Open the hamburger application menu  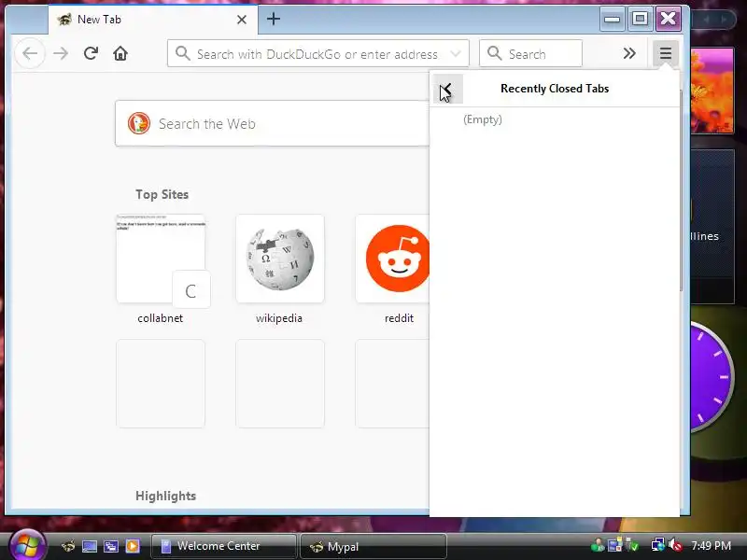point(665,53)
